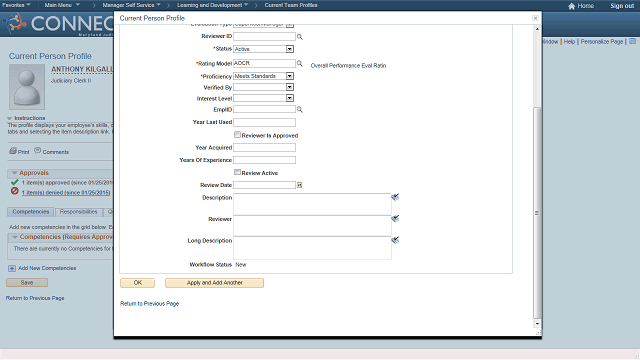Click the dialog resize grip corner
Image resolution: width=640 pixels, height=360 pixels.
538,333
